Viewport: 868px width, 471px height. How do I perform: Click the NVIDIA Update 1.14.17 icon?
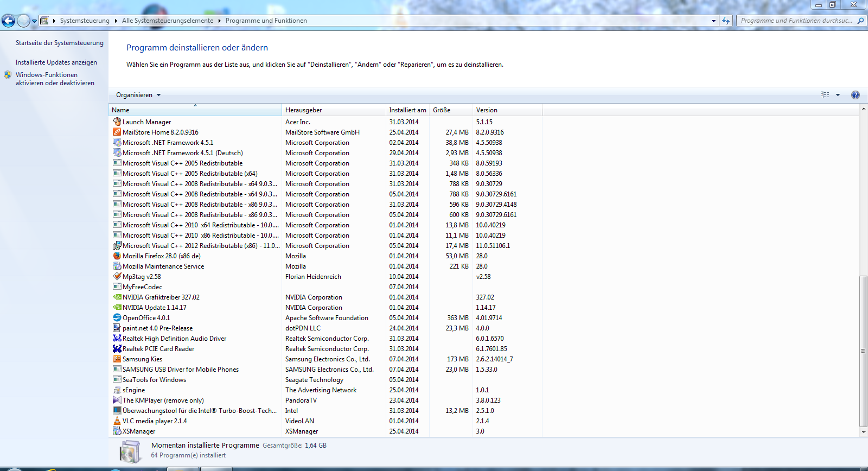[x=117, y=307]
